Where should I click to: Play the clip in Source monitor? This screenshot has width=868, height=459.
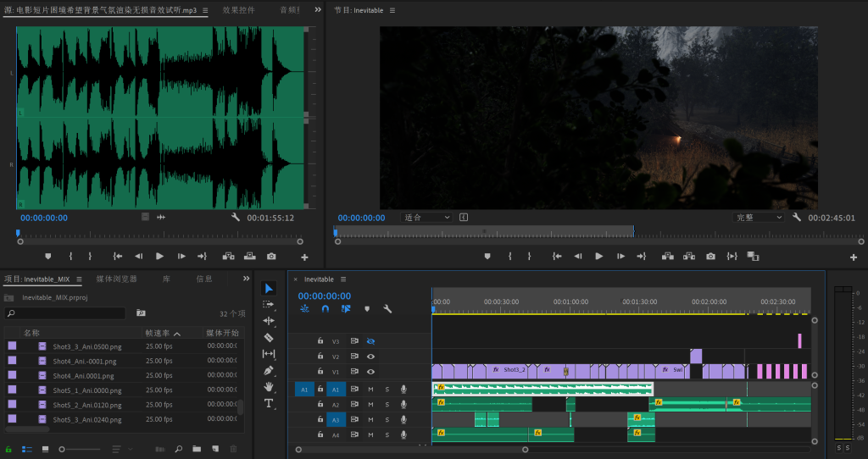(159, 256)
